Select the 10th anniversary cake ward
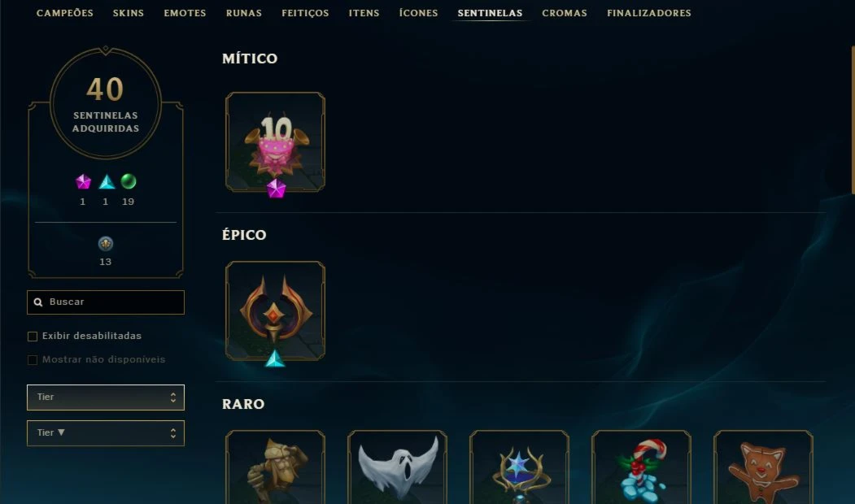This screenshot has height=504, width=855. click(275, 141)
